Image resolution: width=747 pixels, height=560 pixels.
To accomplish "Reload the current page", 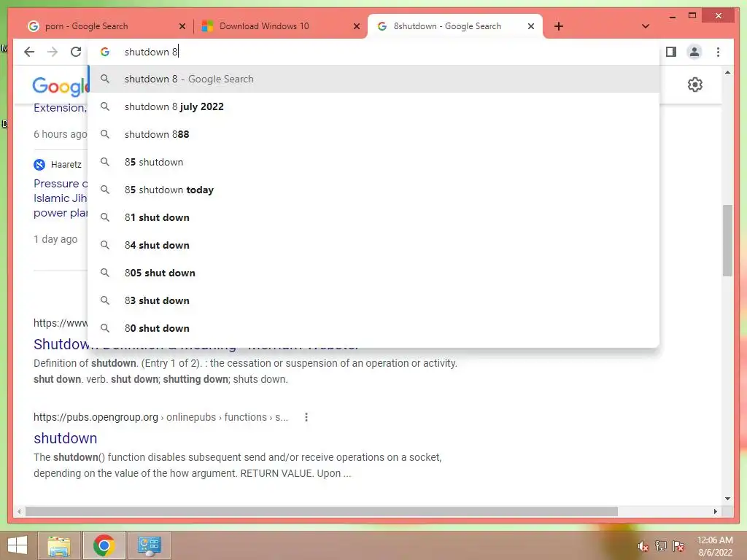I will (x=76, y=52).
